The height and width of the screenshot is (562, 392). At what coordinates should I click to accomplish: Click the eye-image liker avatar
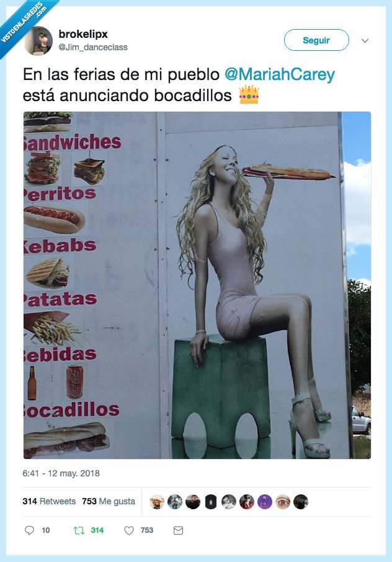[x=283, y=502]
